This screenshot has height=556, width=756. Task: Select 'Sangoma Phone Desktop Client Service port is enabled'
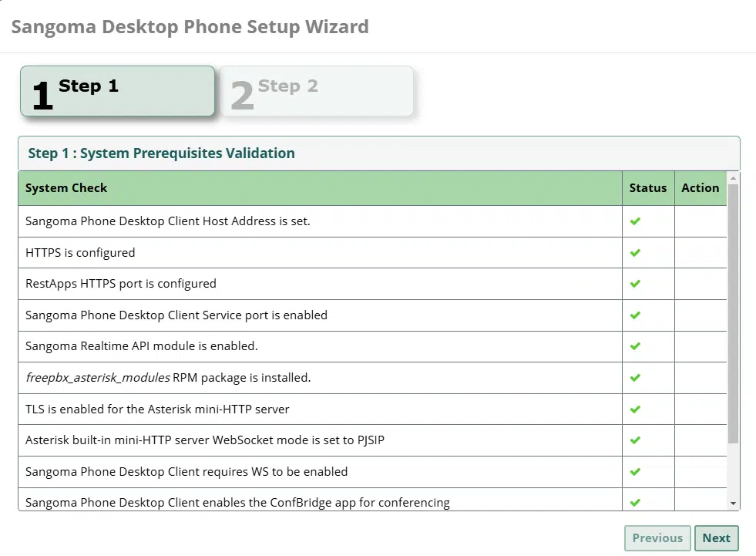[176, 315]
